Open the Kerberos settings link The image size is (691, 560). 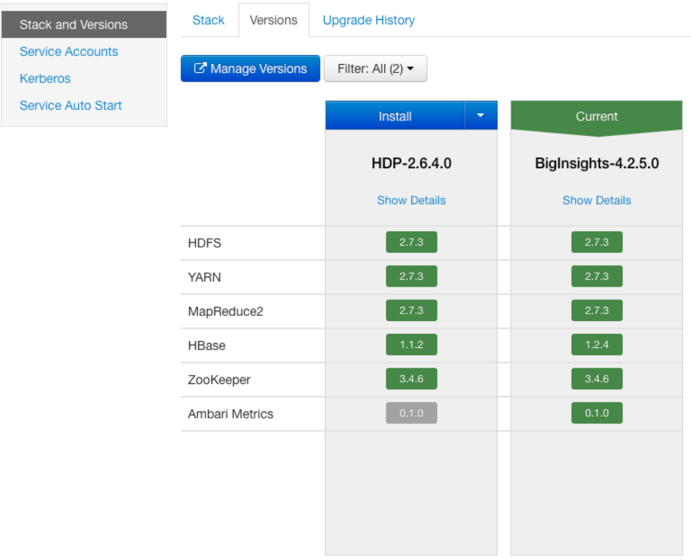45,78
